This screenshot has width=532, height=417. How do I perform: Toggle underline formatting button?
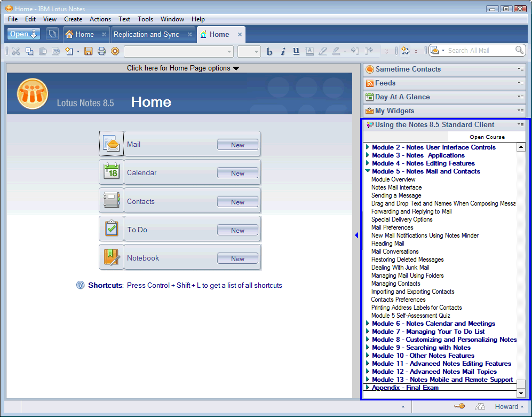[x=296, y=51]
